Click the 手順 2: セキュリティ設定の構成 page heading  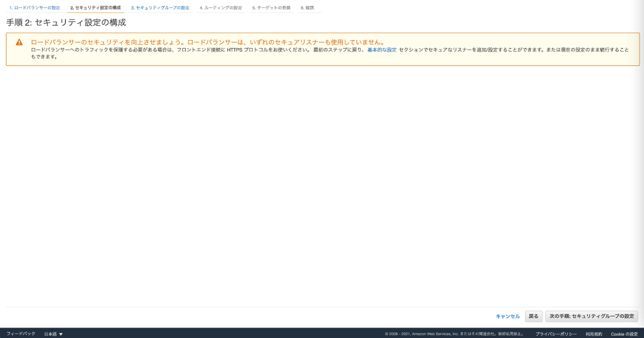(66, 23)
